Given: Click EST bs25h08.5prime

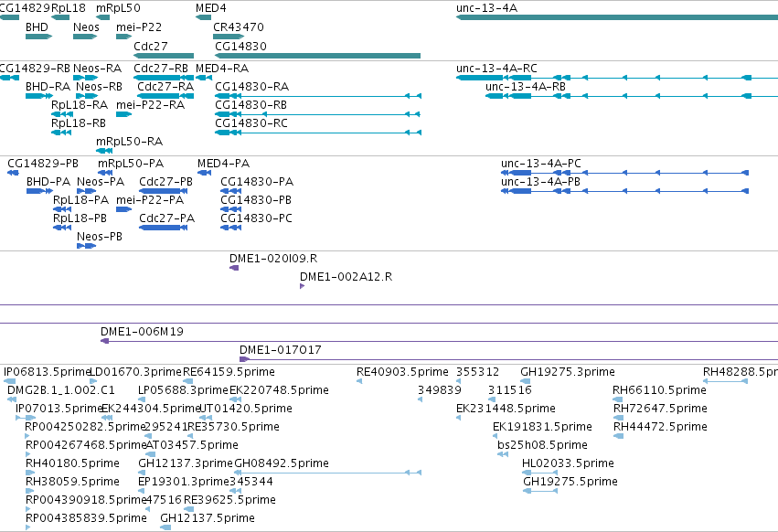Looking at the screenshot, I should [x=503, y=454].
